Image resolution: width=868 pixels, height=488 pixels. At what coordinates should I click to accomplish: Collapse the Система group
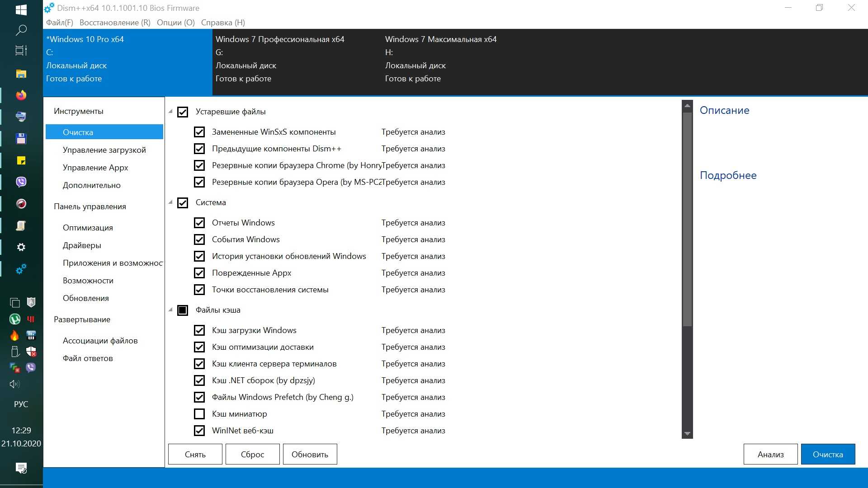tap(171, 202)
